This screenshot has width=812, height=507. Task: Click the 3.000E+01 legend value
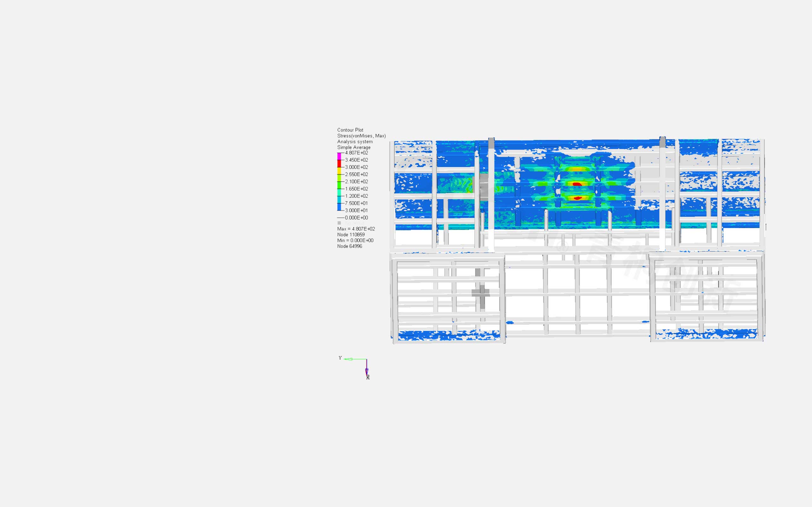[356, 210]
